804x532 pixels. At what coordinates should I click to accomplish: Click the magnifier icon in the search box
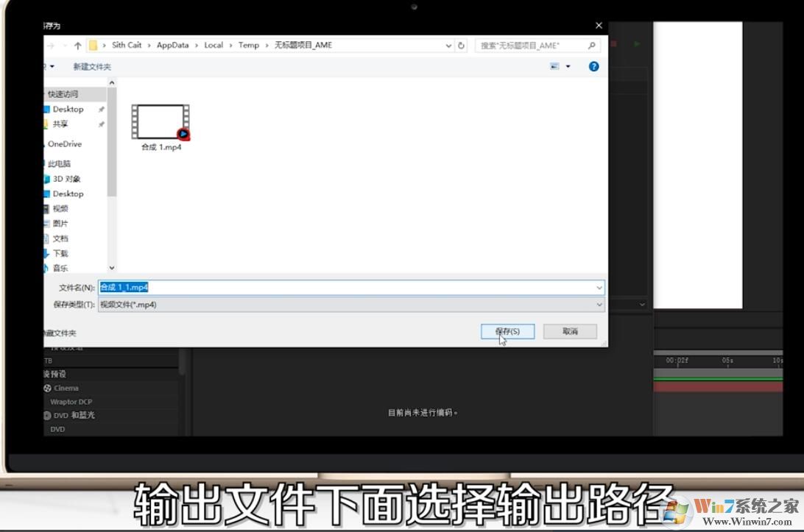pos(591,45)
